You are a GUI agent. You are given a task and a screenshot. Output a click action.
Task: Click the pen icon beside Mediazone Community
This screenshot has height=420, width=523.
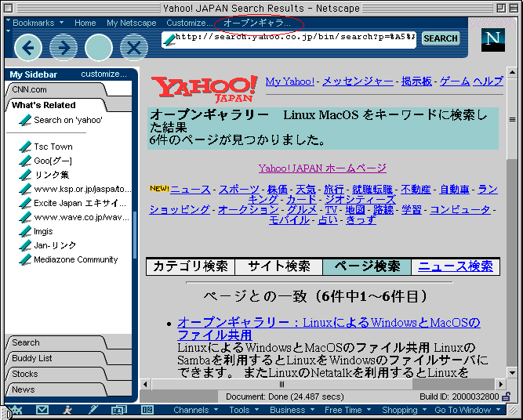coord(25,259)
